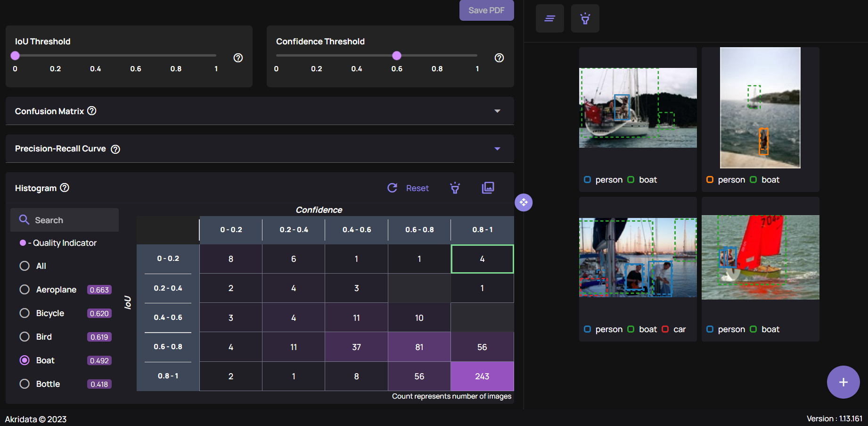The image size is (868, 426).
Task: Select histogram cell with count 243
Action: tap(482, 376)
